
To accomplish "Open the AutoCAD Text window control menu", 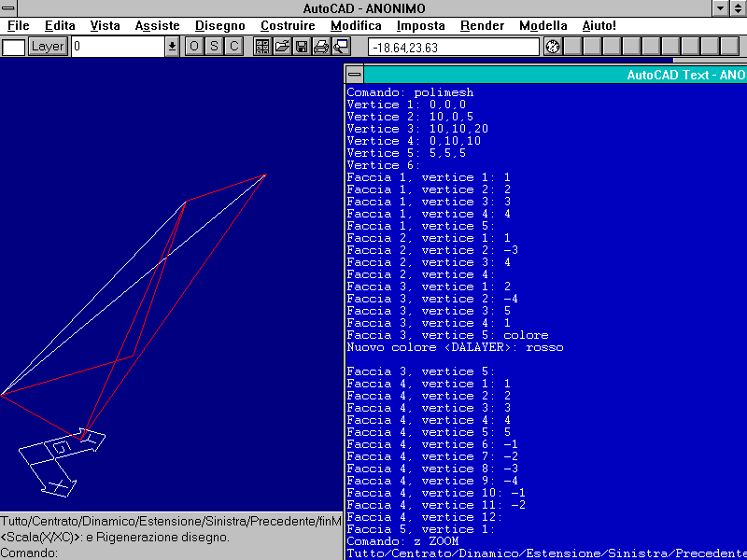I will pyautogui.click(x=355, y=75).
